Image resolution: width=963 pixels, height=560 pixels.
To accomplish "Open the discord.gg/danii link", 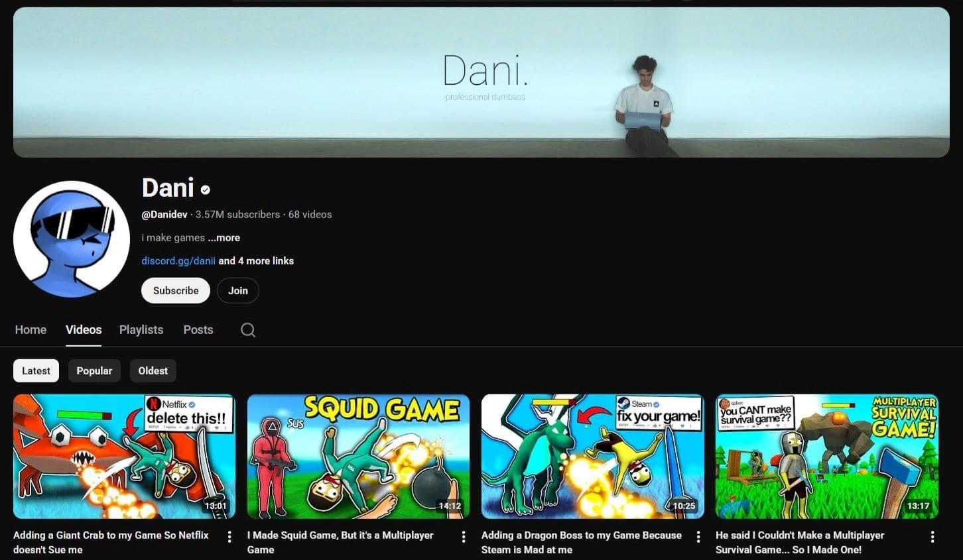I will [178, 261].
